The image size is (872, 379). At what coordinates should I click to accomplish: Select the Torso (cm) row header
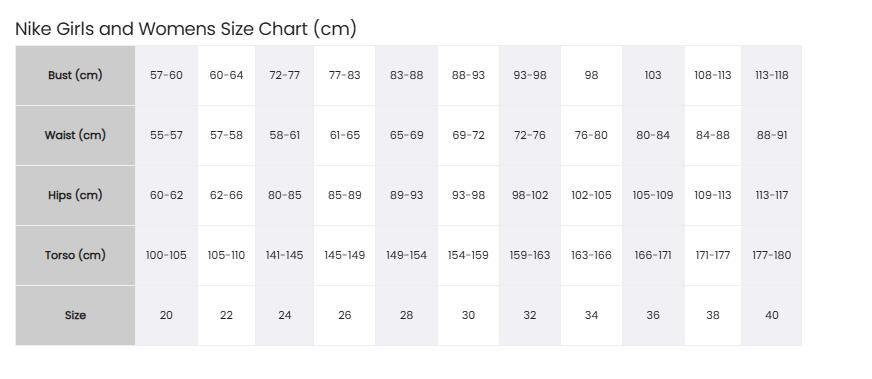pos(75,255)
